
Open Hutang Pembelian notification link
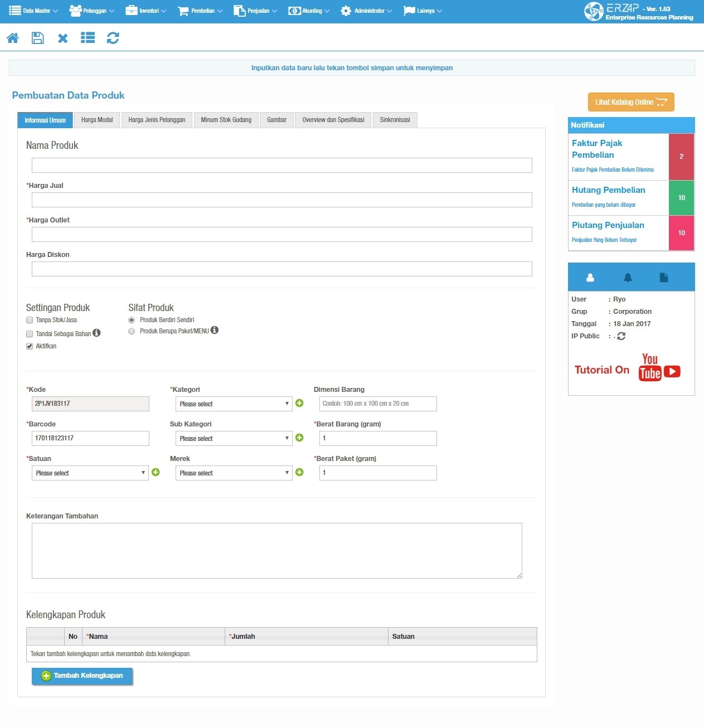[608, 190]
